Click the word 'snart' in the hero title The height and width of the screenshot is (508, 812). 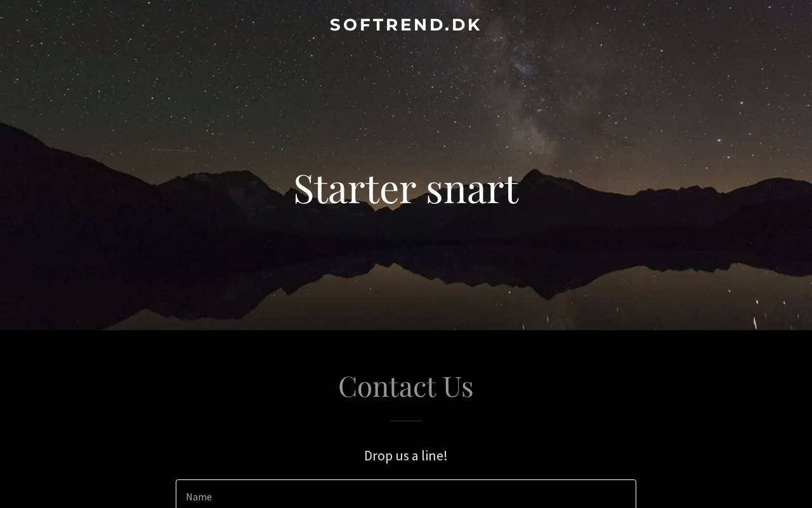pos(473,189)
